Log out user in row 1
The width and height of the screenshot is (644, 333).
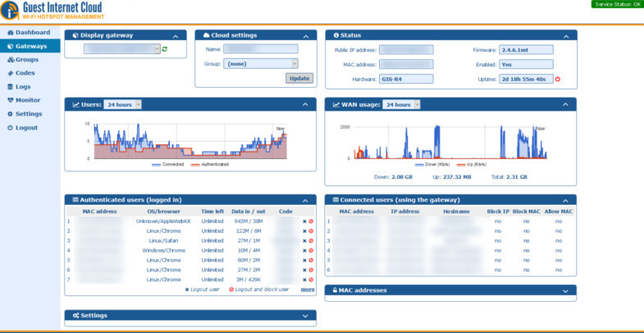(x=304, y=221)
